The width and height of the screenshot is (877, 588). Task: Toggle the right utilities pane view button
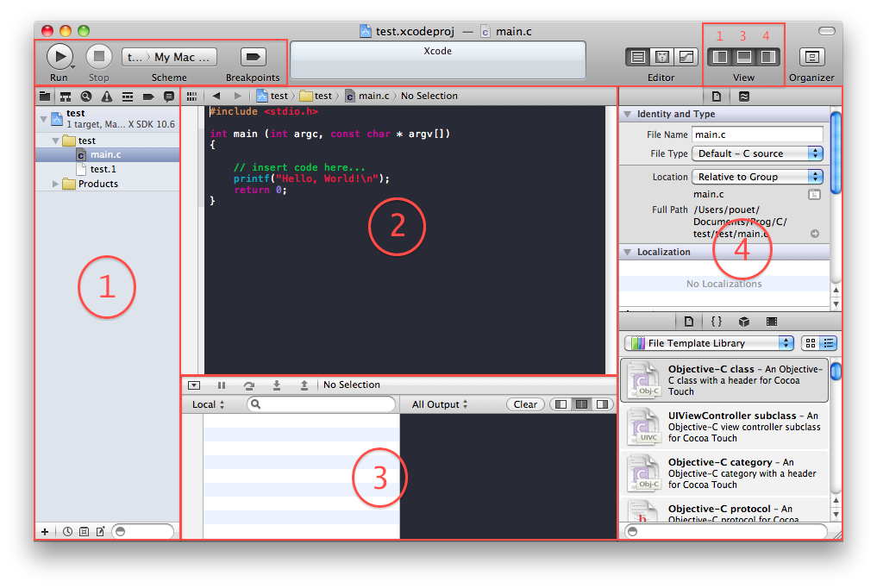point(767,57)
